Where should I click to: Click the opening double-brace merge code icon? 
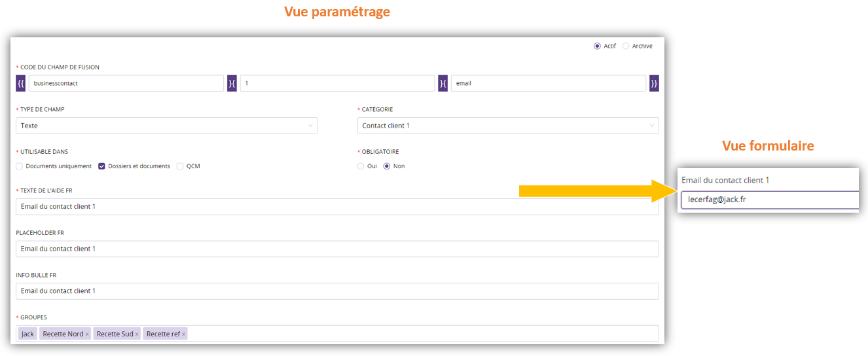[x=20, y=83]
